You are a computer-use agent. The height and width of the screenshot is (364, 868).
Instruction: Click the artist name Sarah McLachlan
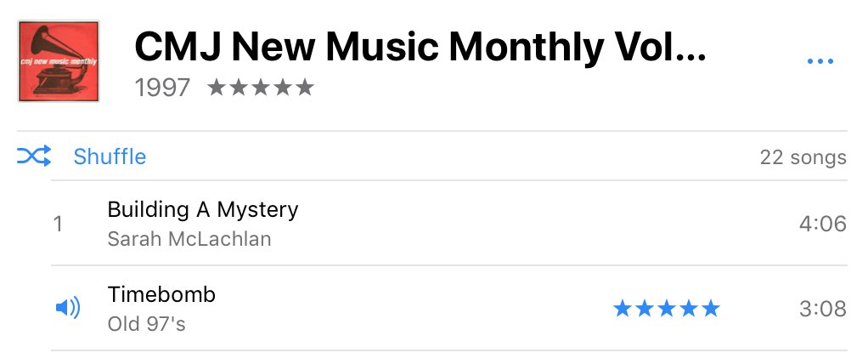point(189,239)
